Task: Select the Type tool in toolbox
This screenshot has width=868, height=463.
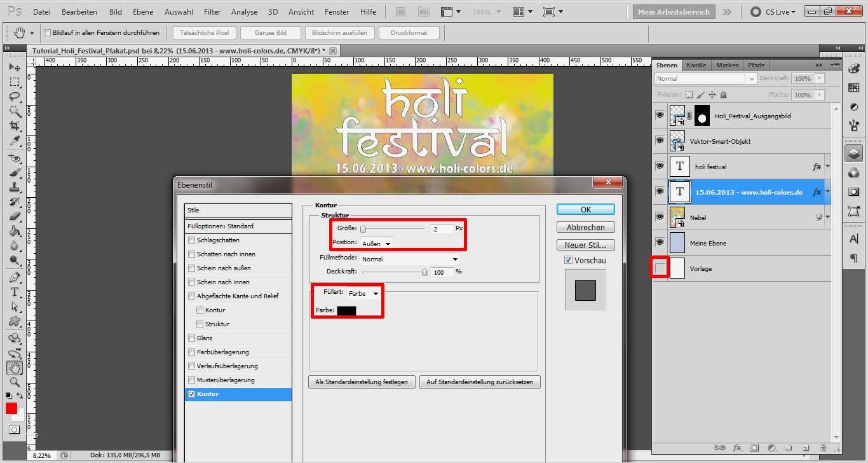Action: pyautogui.click(x=15, y=292)
